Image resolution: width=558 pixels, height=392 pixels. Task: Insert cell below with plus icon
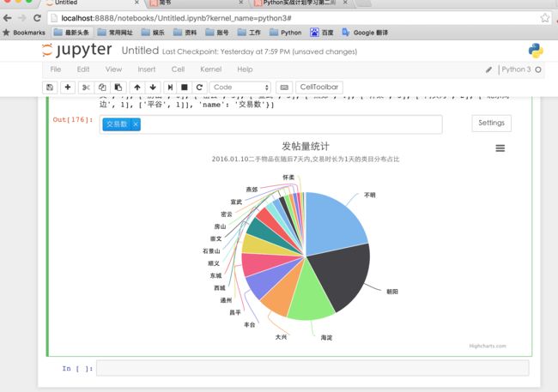68,87
